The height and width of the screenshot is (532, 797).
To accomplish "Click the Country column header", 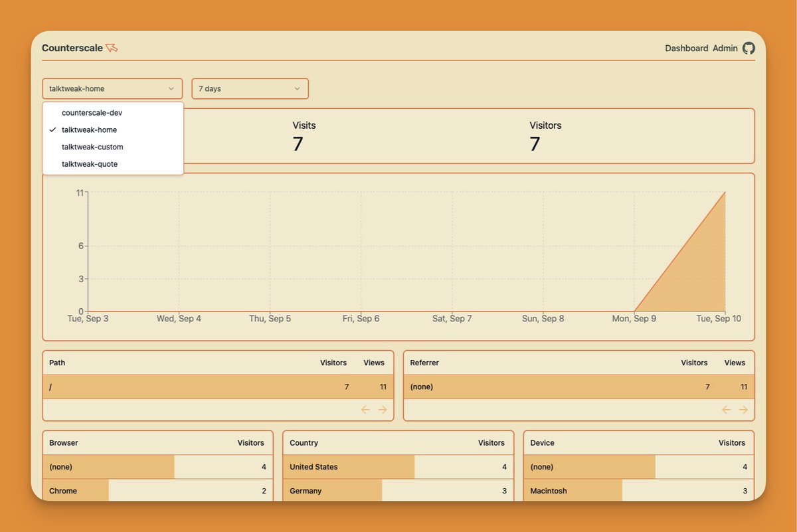I will point(304,443).
